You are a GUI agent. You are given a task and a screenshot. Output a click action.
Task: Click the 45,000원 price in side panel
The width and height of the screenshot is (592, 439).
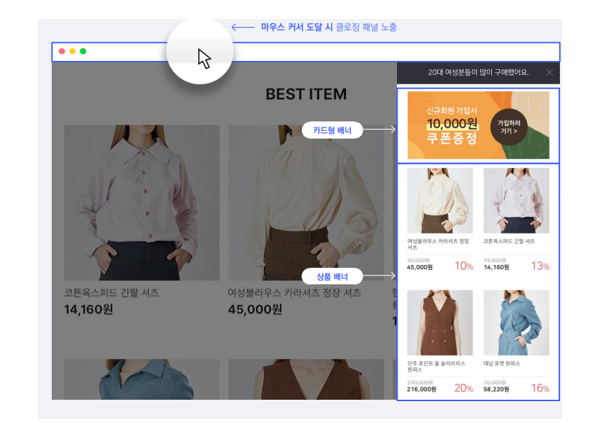tap(419, 267)
